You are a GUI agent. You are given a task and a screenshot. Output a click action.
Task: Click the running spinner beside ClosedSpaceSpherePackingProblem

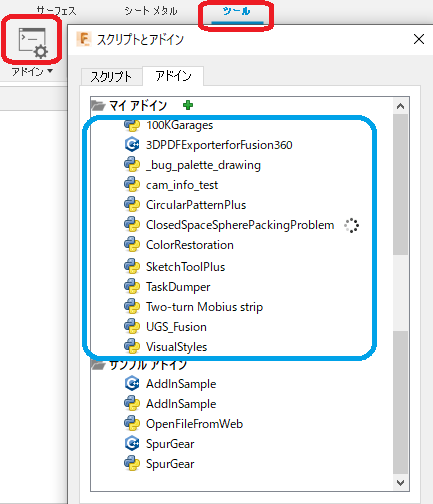(x=351, y=226)
